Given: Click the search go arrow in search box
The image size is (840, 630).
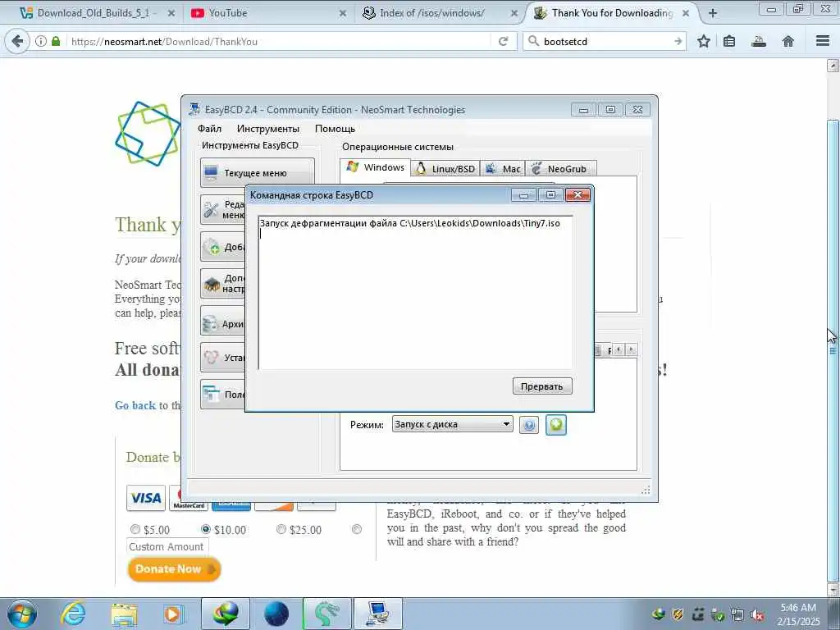Looking at the screenshot, I should [x=678, y=41].
